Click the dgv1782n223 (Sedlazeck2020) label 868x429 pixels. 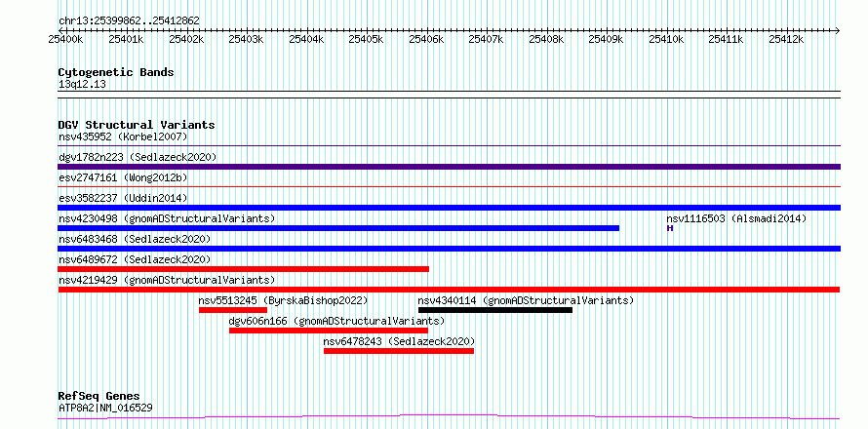138,157
